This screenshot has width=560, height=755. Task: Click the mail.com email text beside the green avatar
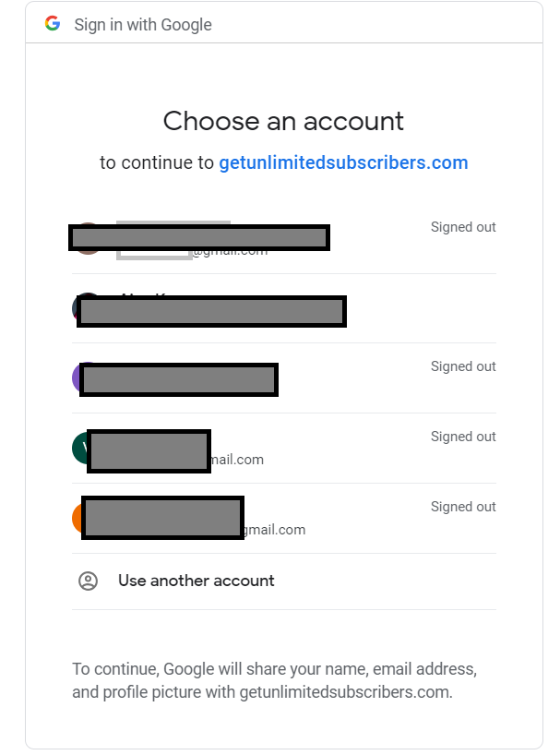(237, 460)
